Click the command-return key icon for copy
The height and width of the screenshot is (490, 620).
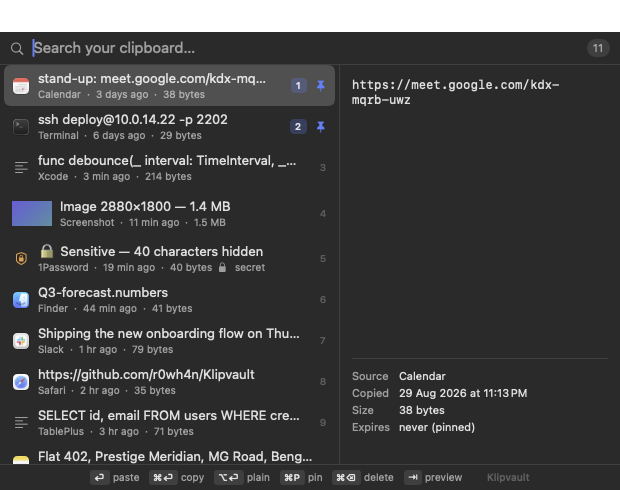coord(163,477)
